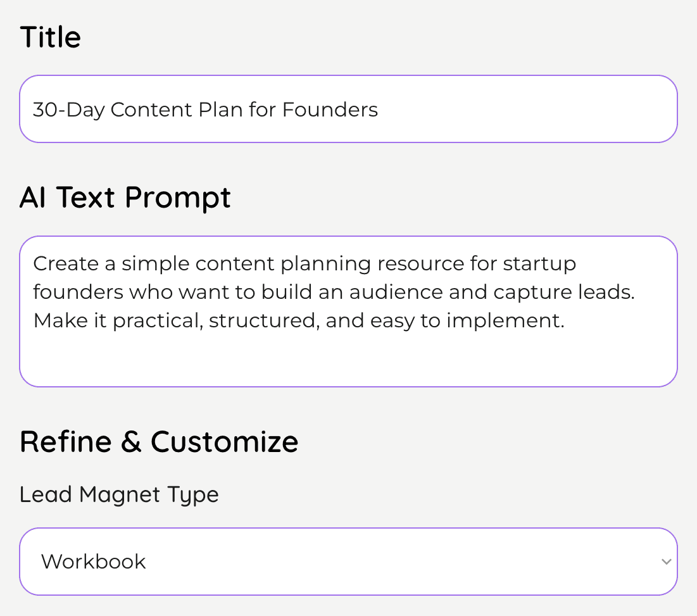Click the empty middle of the Workbook dropdown
The height and width of the screenshot is (616, 697).
[400, 562]
